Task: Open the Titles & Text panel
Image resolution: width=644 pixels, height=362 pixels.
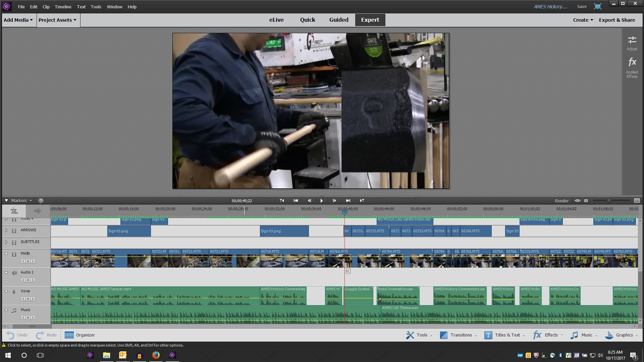Action: 504,335
